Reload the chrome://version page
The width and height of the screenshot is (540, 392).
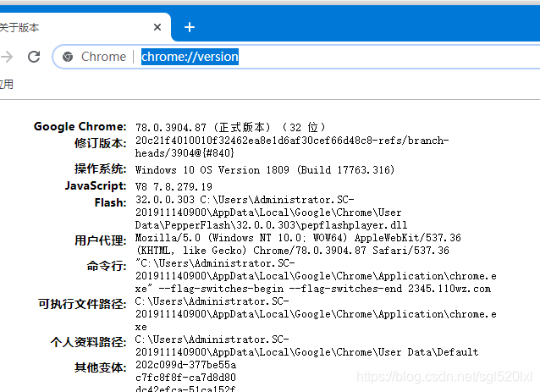(34, 57)
